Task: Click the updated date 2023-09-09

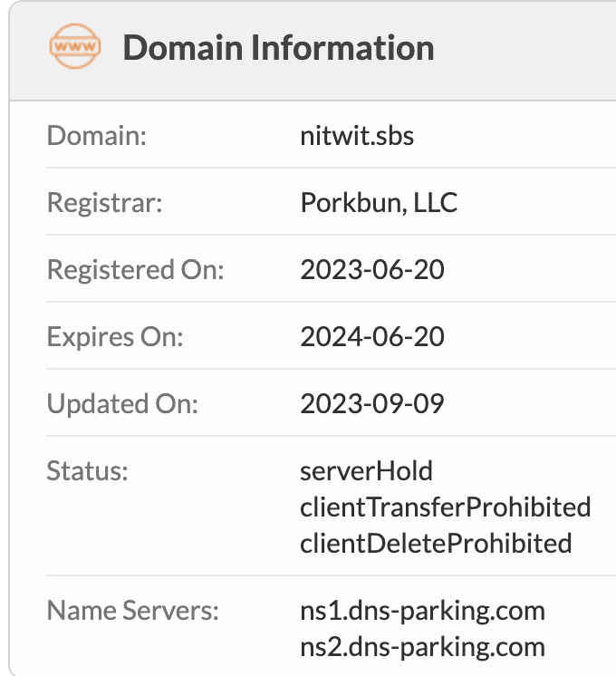Action: pyautogui.click(x=372, y=403)
